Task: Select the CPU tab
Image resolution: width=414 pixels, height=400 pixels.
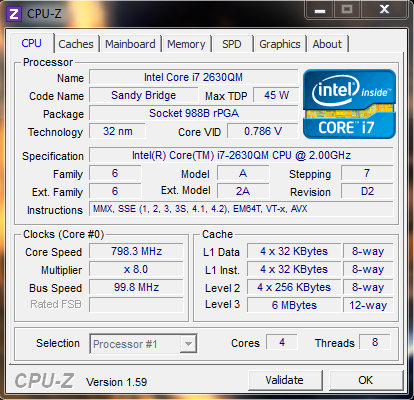Action: tap(32, 43)
